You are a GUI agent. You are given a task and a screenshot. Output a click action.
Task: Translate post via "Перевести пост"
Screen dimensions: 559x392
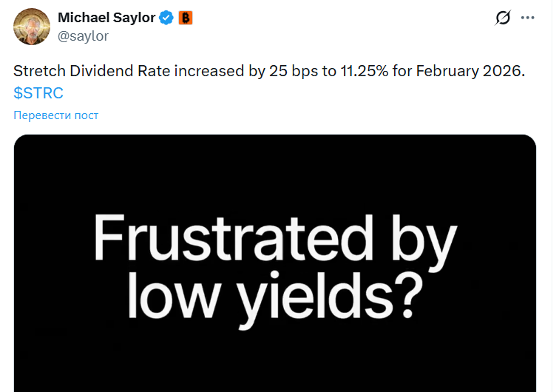pos(56,115)
